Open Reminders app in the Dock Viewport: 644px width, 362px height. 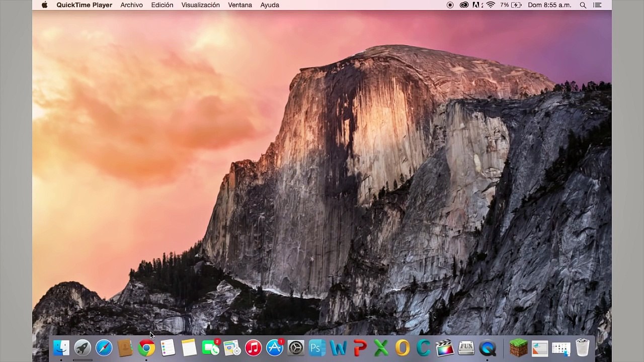(168, 348)
